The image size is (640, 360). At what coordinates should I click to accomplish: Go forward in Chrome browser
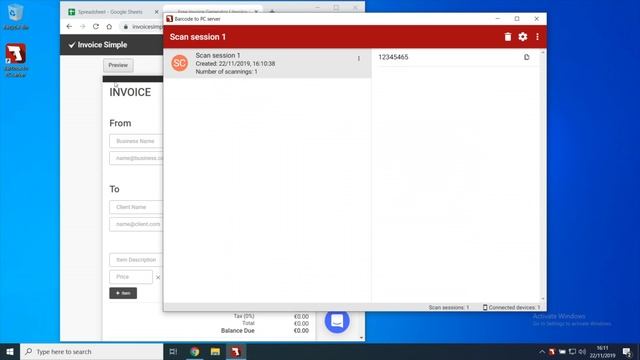[83, 27]
